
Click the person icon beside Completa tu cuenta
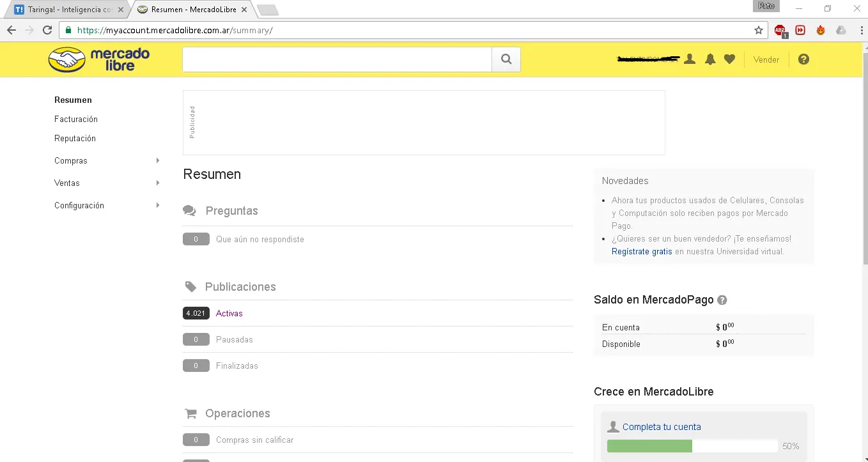614,427
